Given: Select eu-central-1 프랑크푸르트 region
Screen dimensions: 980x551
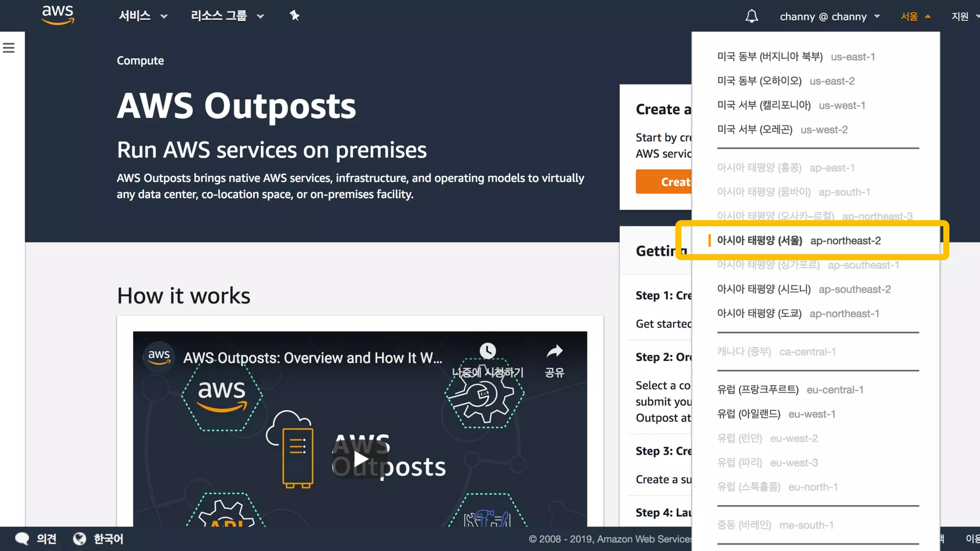Looking at the screenshot, I should tap(790, 390).
